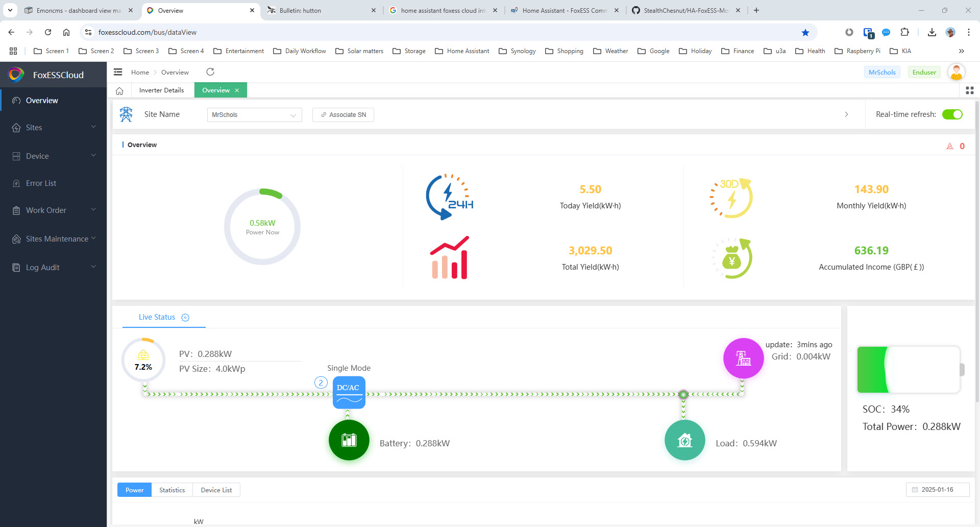This screenshot has width=980, height=527.
Task: Toggle Real-time refresh switch off
Action: pos(952,114)
